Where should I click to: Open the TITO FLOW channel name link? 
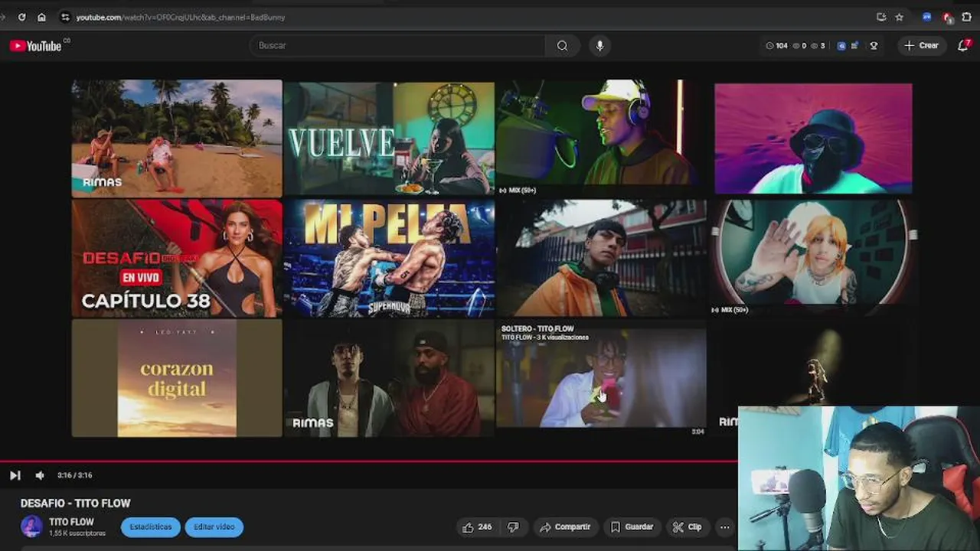tap(71, 522)
